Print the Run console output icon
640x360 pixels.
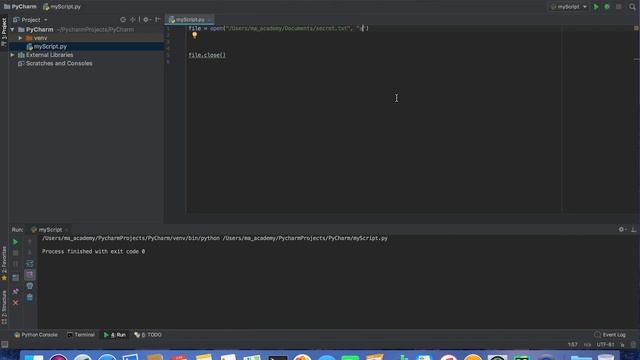[29, 286]
